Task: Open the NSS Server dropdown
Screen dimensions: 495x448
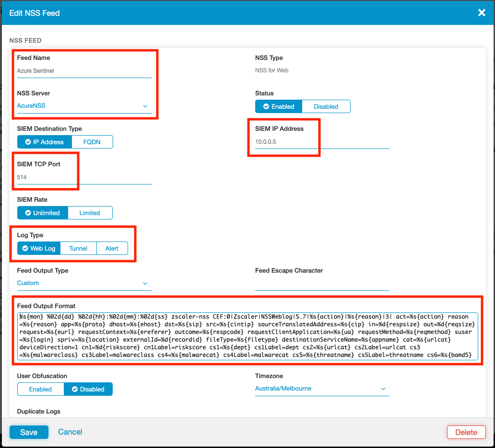Action: pos(84,106)
